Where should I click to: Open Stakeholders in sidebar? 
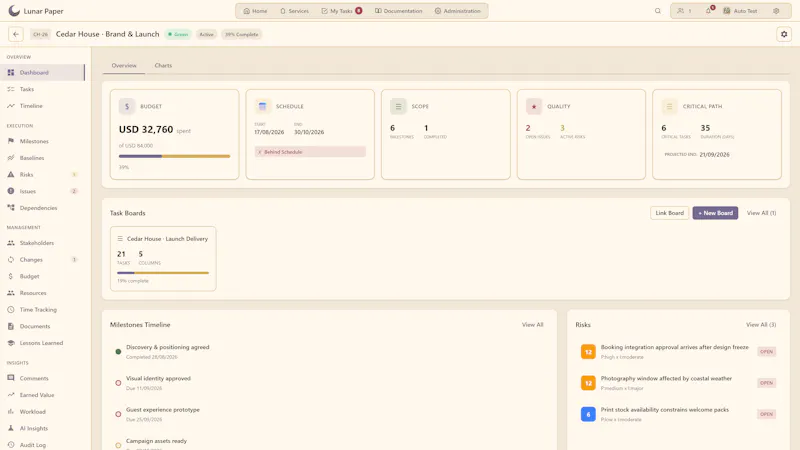tap(42, 243)
